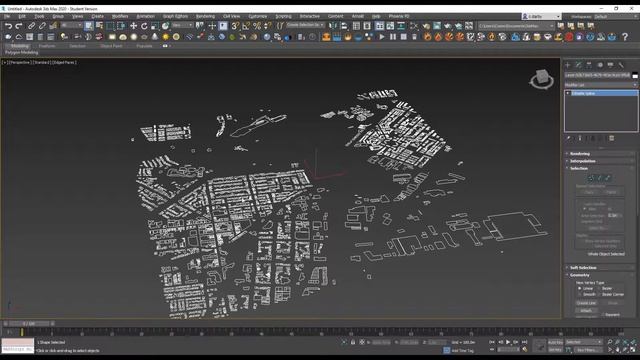The image size is (640, 360).
Task: Click the Auto Key button
Action: (x=555, y=342)
